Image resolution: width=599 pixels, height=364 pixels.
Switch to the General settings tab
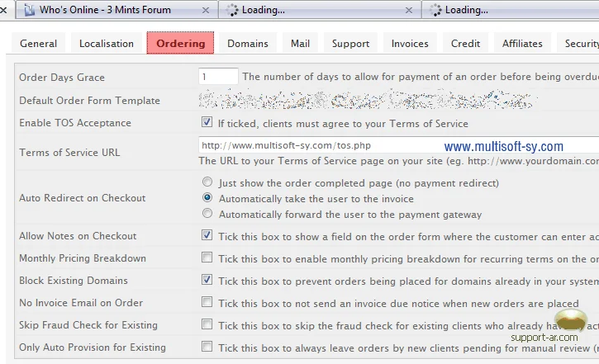pyautogui.click(x=39, y=44)
